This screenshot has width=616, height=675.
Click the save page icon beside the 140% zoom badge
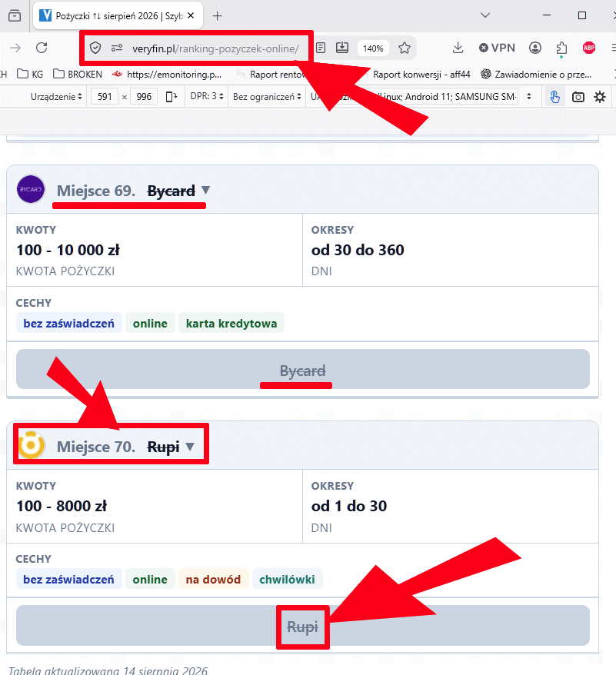coord(342,48)
